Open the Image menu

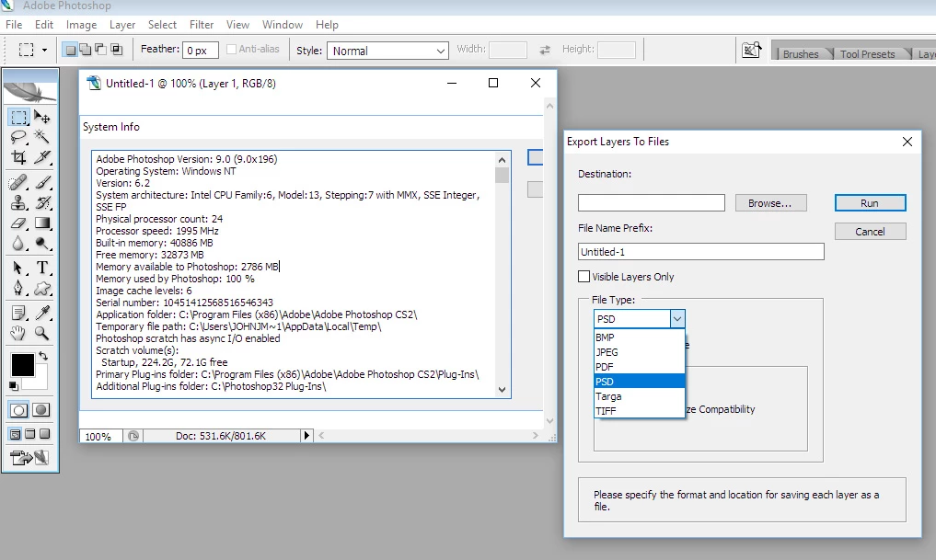click(81, 25)
